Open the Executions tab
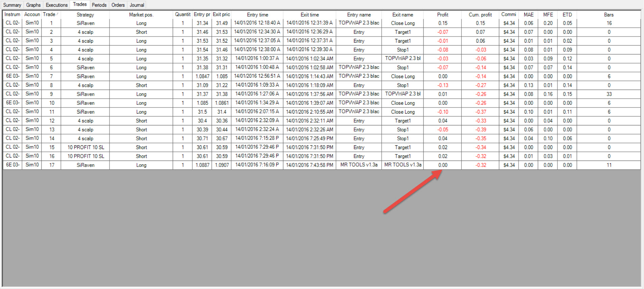 [56, 5]
